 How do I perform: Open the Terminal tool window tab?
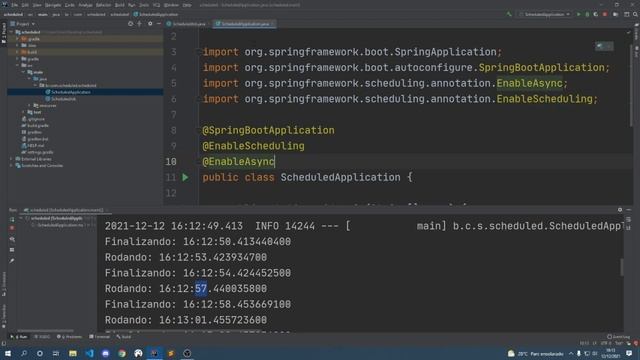pos(100,337)
